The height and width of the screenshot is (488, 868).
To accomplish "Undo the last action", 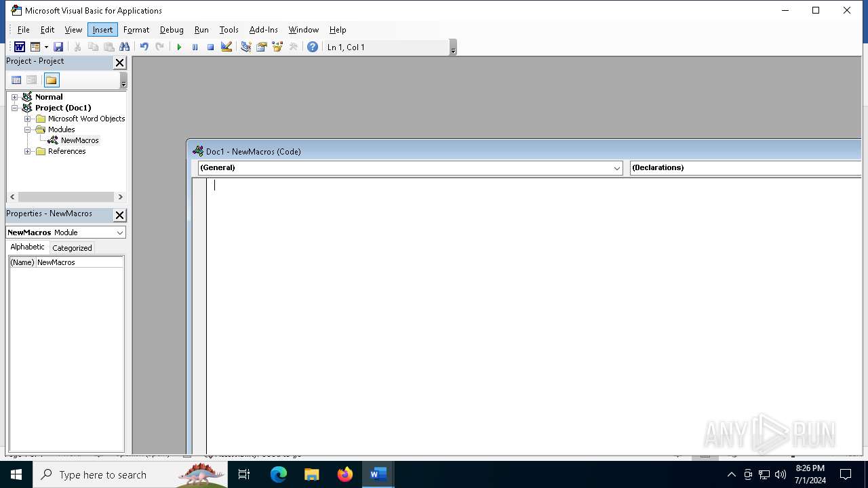I will point(144,47).
